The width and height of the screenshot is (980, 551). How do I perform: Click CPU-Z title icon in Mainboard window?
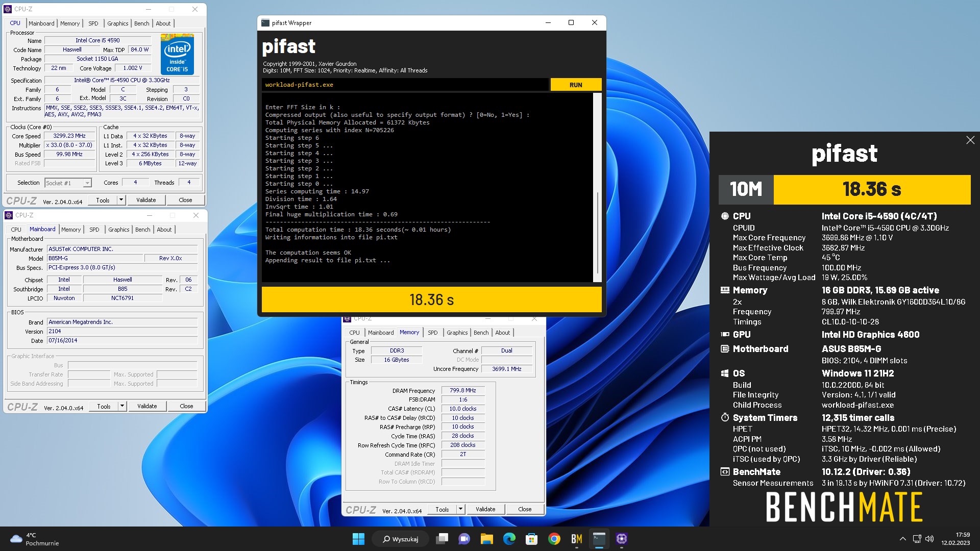9,215
